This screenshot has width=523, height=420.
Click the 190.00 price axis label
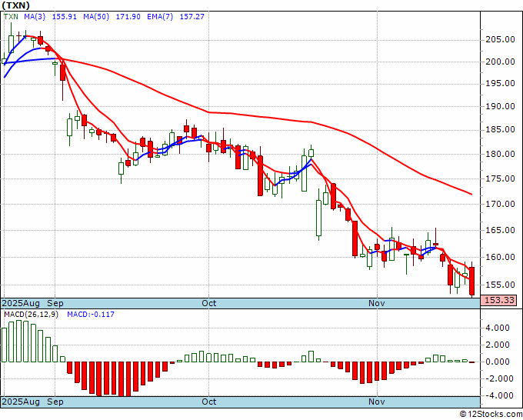500,107
